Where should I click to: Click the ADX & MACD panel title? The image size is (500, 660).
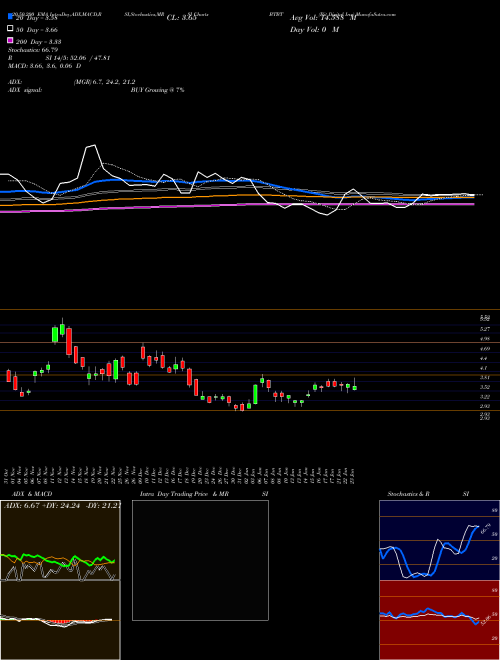(x=32, y=494)
